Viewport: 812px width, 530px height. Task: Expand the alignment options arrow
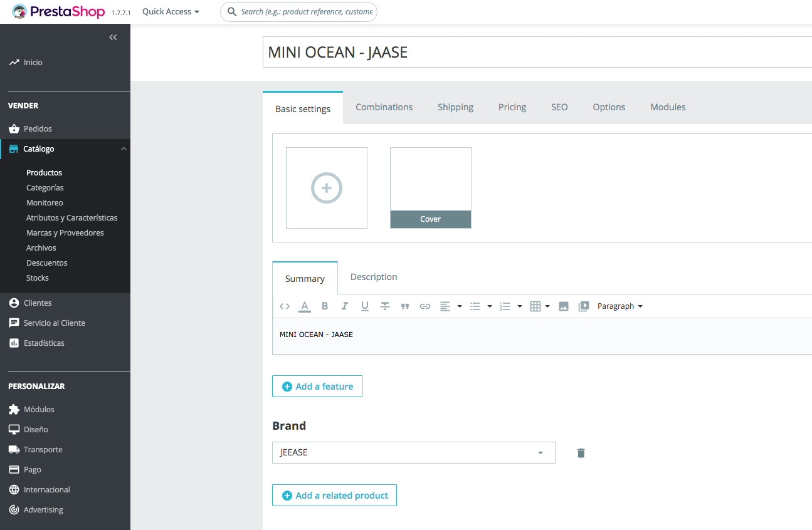pos(460,306)
